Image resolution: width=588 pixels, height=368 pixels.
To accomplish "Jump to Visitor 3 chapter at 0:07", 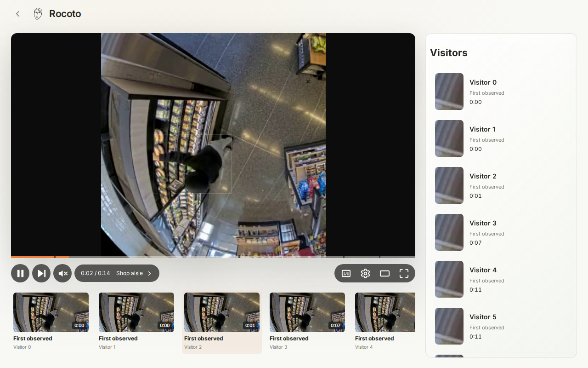I will (x=307, y=312).
